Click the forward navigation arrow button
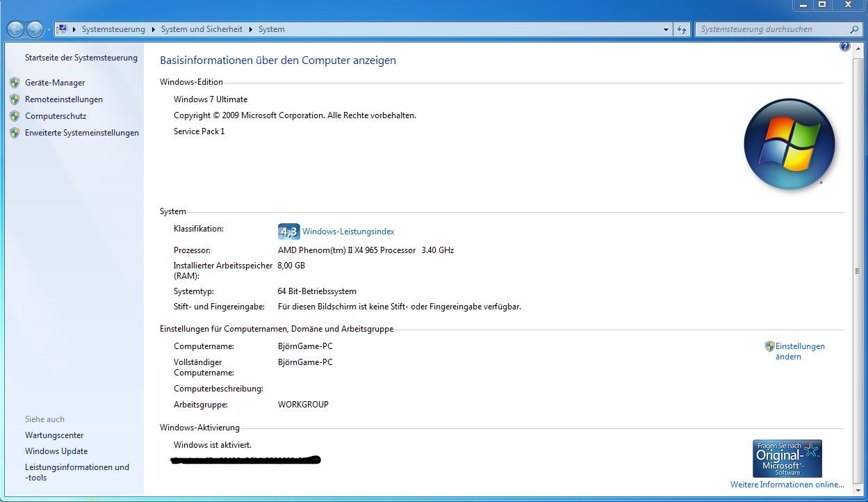This screenshot has width=868, height=502. [35, 29]
